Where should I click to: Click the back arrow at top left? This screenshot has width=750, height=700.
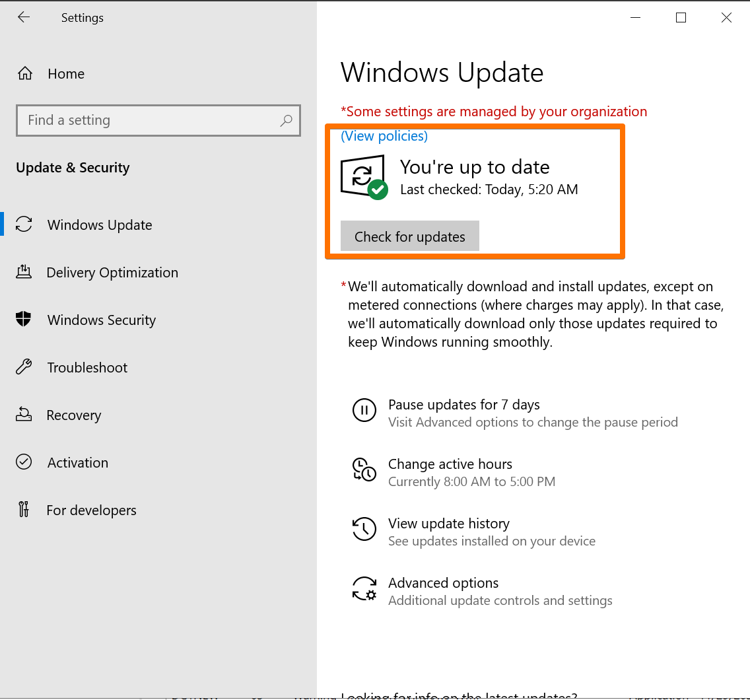24,17
